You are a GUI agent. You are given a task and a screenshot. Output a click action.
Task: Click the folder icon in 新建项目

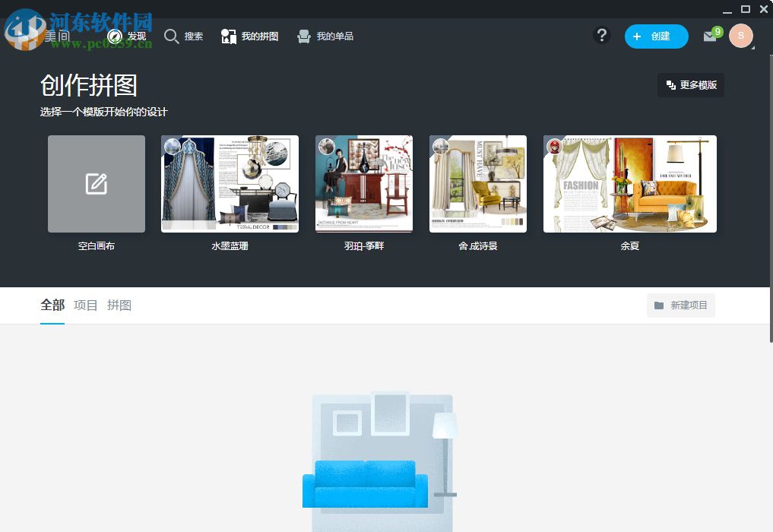(x=659, y=306)
